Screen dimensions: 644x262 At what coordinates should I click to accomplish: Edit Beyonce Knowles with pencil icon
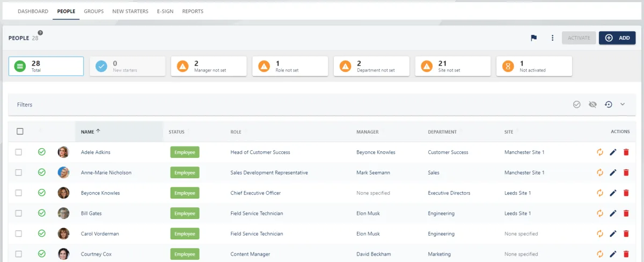tap(613, 193)
